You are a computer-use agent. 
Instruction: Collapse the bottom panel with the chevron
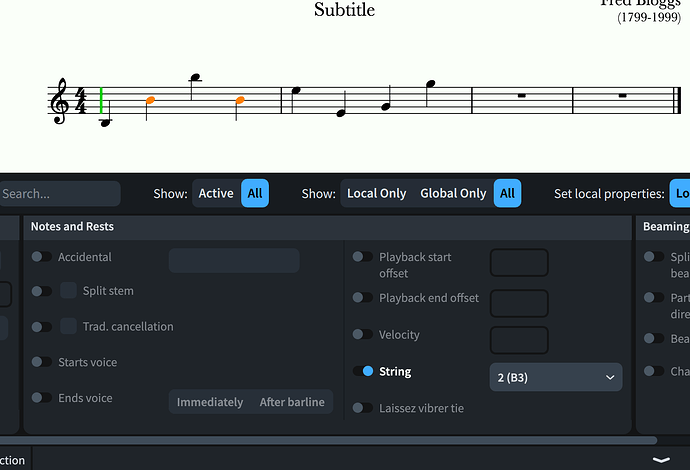pyautogui.click(x=661, y=459)
